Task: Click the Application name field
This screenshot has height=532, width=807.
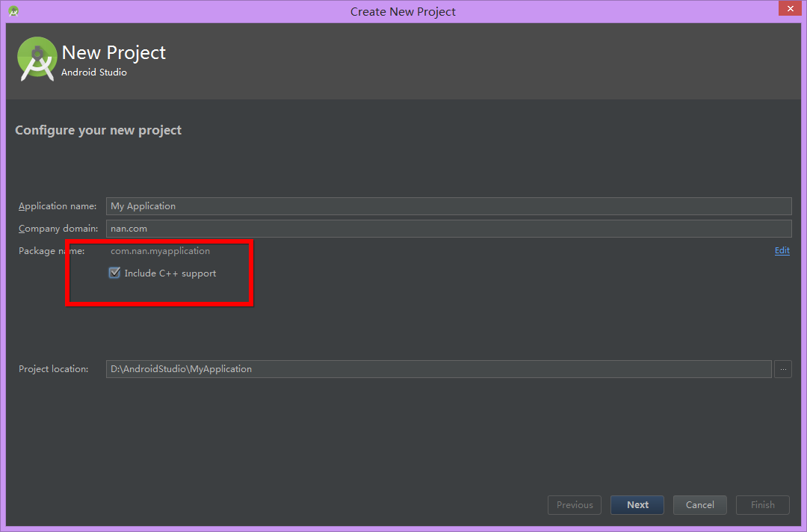Action: (449, 205)
